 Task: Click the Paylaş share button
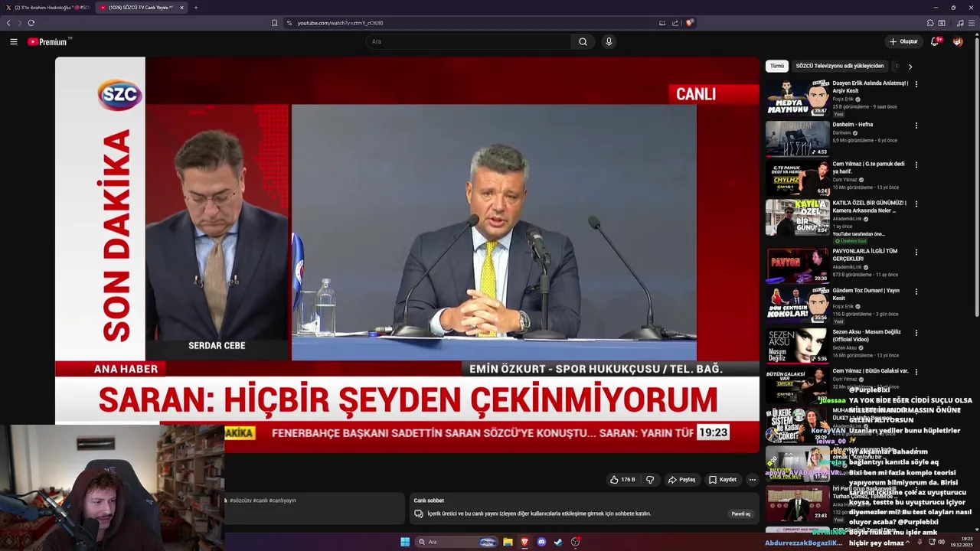coord(681,480)
